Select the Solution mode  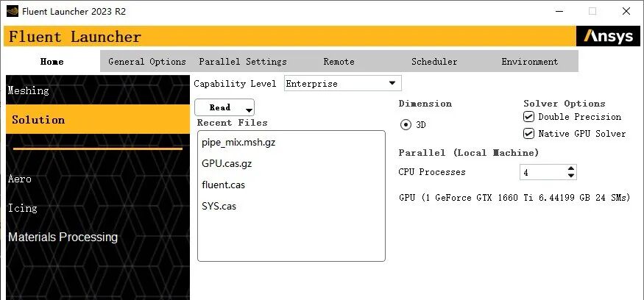[x=98, y=119]
